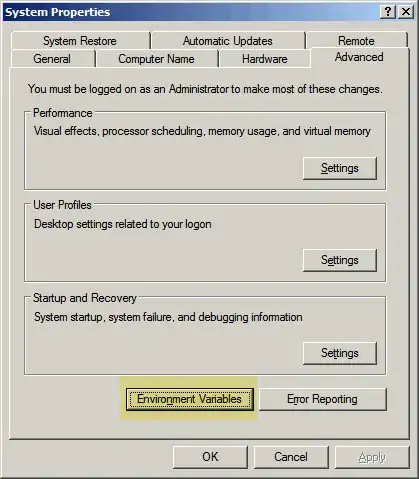This screenshot has width=419, height=479.
Task: Confirm with the OK button
Action: (210, 457)
